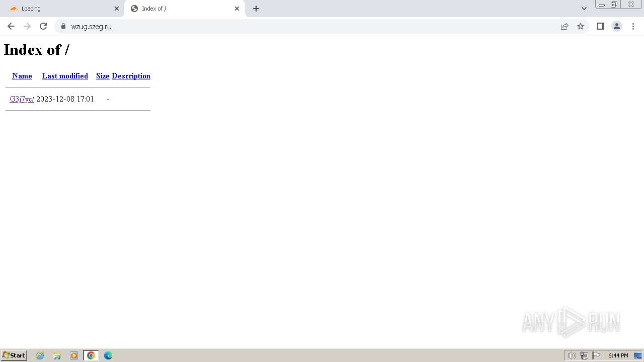
Task: Go back to the previous page
Action: coord(11,26)
